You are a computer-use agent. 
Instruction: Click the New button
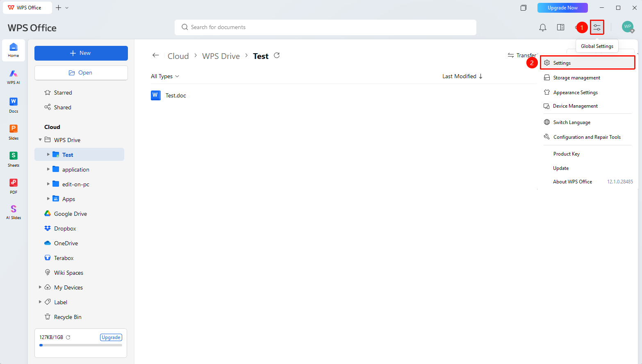tap(81, 53)
